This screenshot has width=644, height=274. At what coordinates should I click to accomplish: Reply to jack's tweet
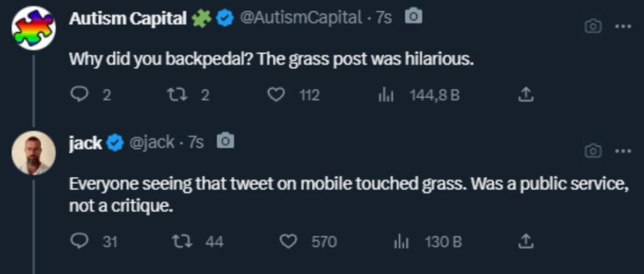79,241
